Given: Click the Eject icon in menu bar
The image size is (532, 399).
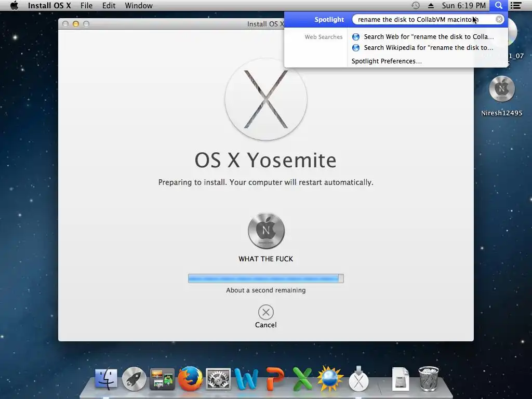Looking at the screenshot, I should pyautogui.click(x=431, y=5).
